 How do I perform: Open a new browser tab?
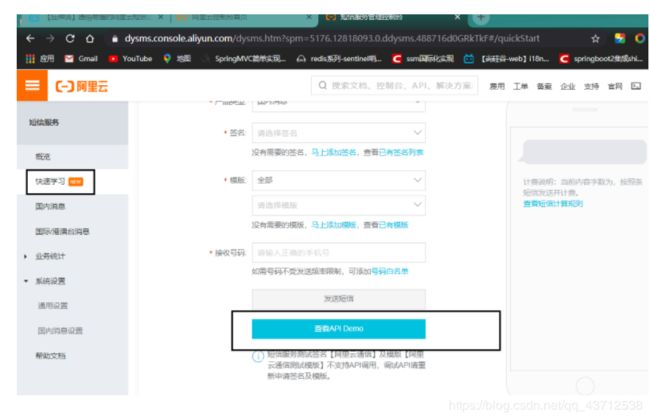[x=481, y=18]
